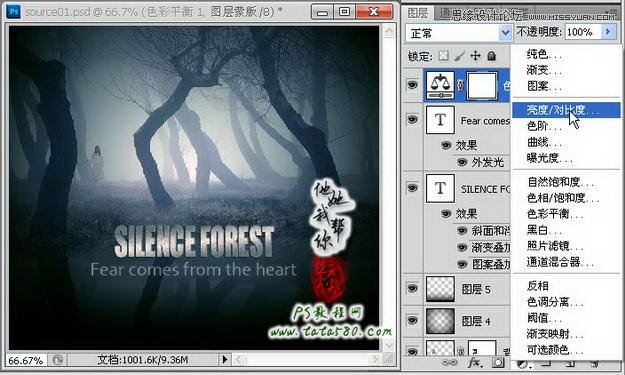625x375 pixels.
Task: Toggle the 图案叠加 pattern overlay eye
Action: click(462, 264)
